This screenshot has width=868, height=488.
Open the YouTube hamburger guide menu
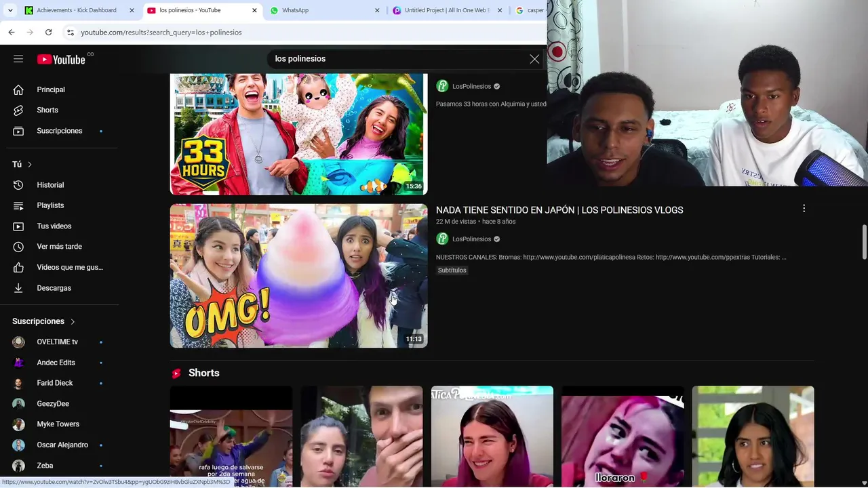pos(18,59)
